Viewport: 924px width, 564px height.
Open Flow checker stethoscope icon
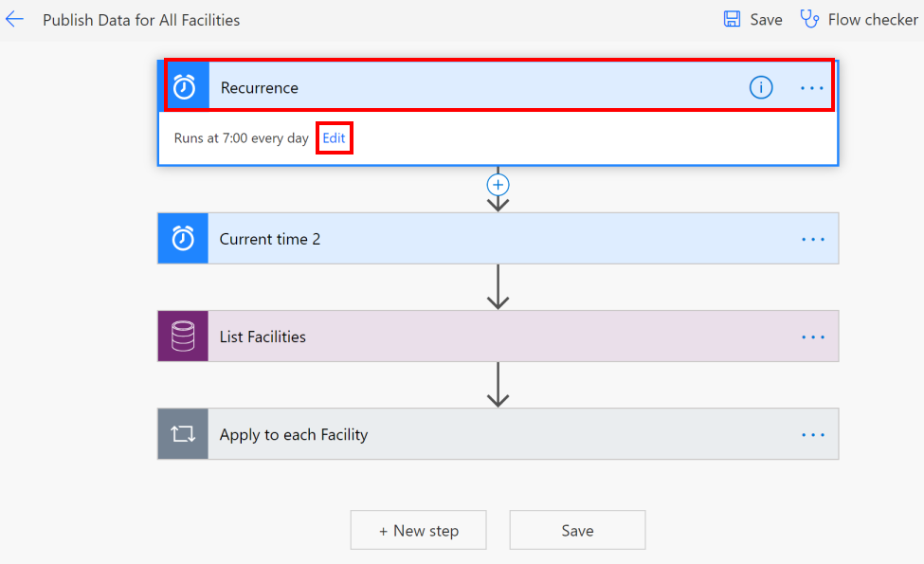pyautogui.click(x=809, y=20)
